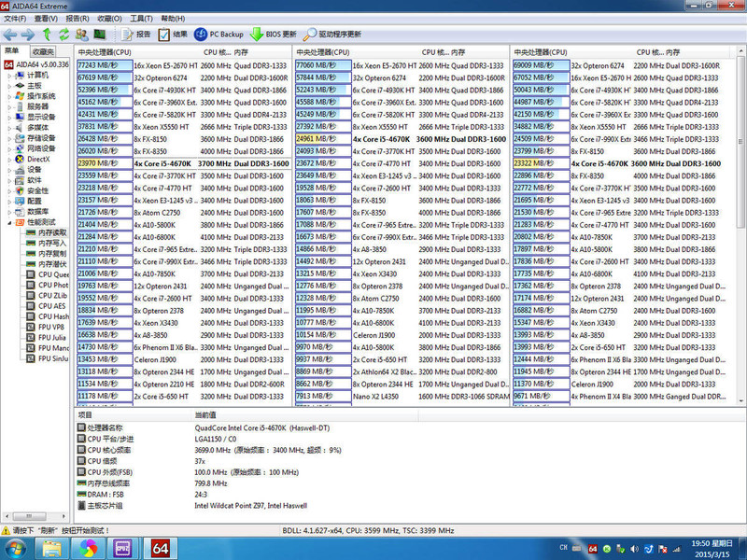747x560 pixels.
Task: Open the users icon in the toolbar
Action: click(x=81, y=34)
